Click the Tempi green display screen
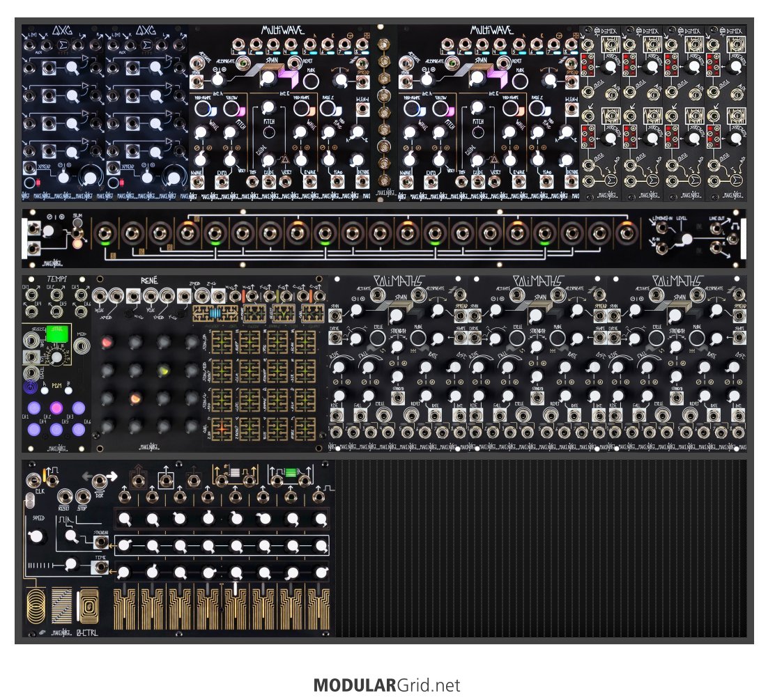This screenshot has width=775, height=700. tap(59, 334)
